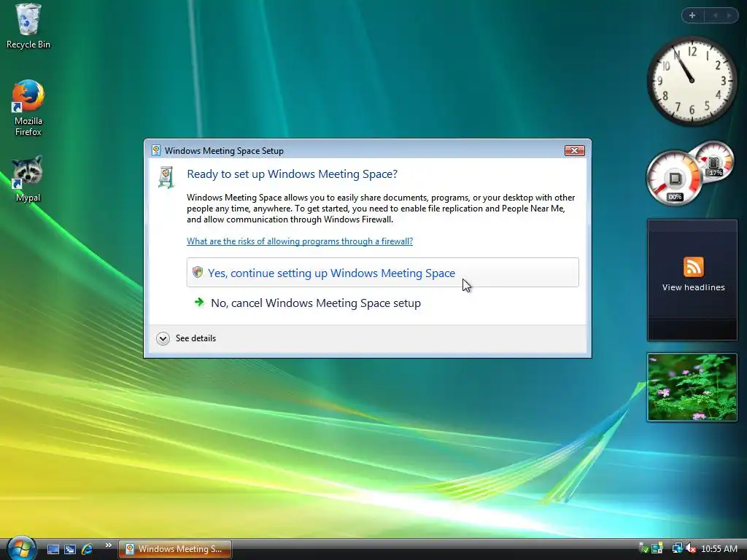Click the Meeting Space icon in the title bar
This screenshot has height=560, width=747.
coord(156,150)
